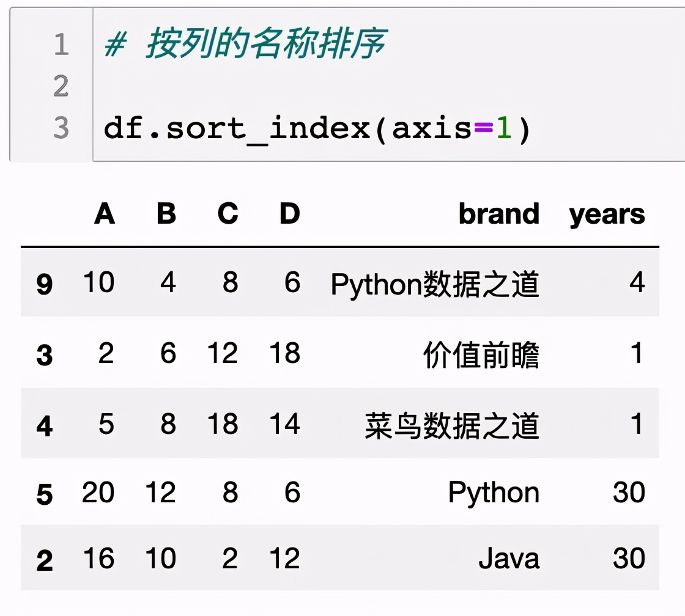The width and height of the screenshot is (685, 616).
Task: Select the "years" column header
Action: coord(607,215)
